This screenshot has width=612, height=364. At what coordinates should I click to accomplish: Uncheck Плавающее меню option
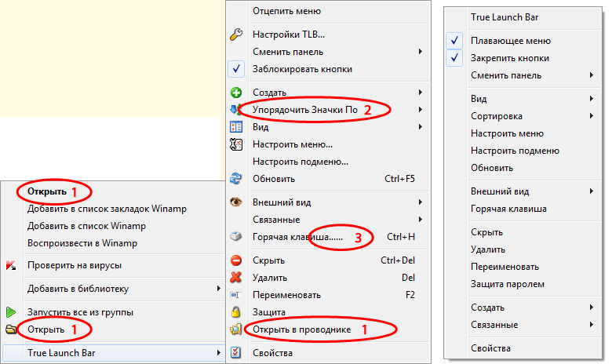coord(456,41)
